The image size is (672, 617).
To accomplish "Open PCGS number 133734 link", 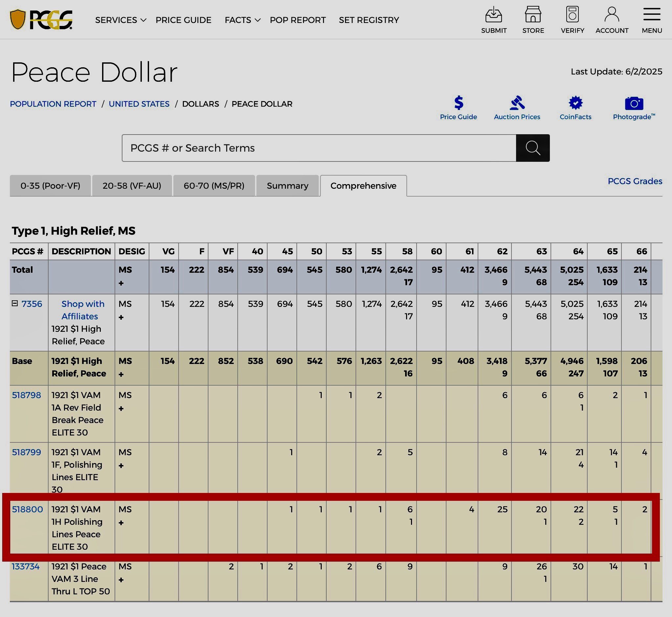I will click(x=26, y=566).
